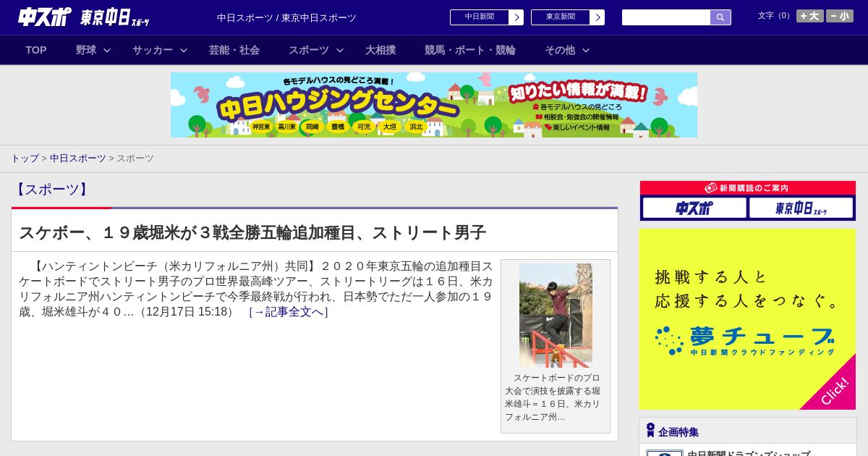Click the 企画特集 ribbon icon
868x456 pixels.
click(x=650, y=431)
